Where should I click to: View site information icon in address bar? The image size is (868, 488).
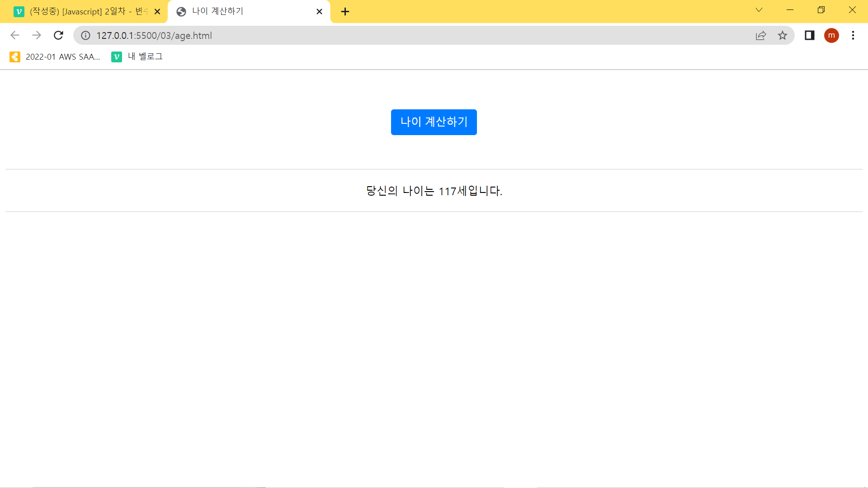85,35
